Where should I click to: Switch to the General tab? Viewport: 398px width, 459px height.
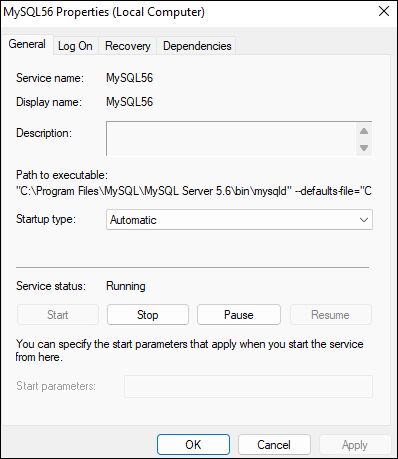point(27,44)
